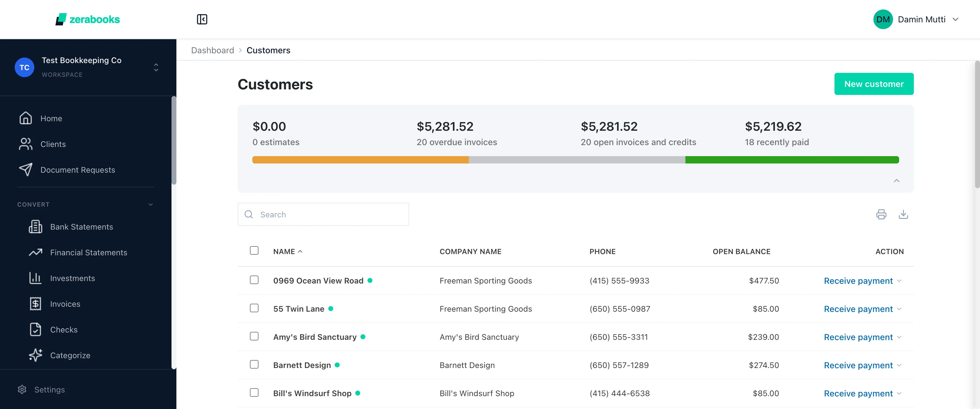Click the download export icon
This screenshot has width=980, height=409.
[x=903, y=215]
